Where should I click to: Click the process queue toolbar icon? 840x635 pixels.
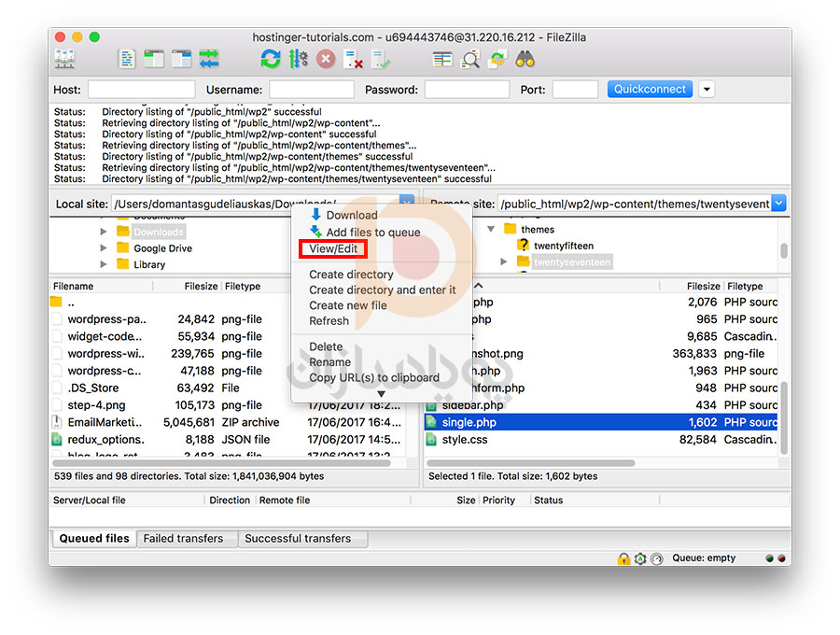(x=299, y=59)
